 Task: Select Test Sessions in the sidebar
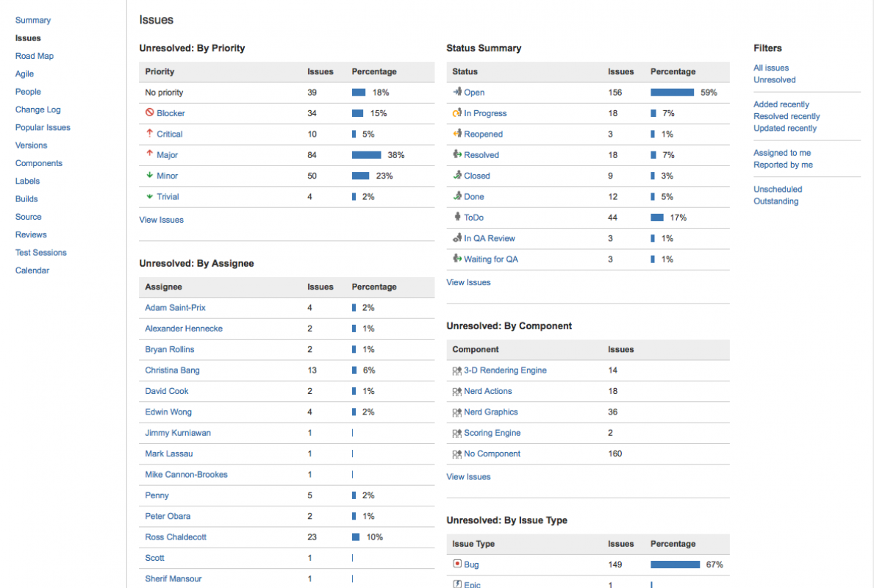pos(41,252)
